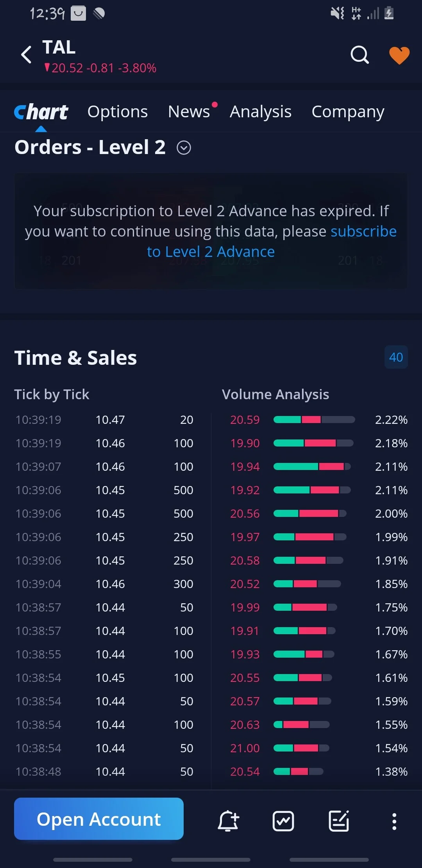Switch to the Analysis tab
The width and height of the screenshot is (422, 868).
coord(261,112)
